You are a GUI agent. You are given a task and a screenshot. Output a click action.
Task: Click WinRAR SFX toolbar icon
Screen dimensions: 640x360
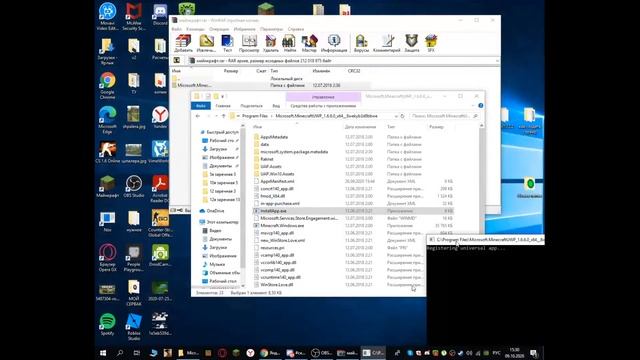point(431,43)
